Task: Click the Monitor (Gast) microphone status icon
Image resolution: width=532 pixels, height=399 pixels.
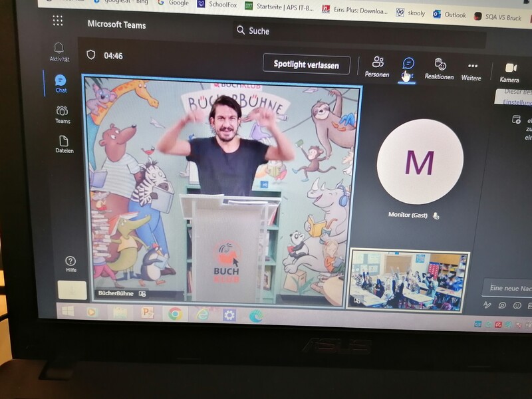Action: point(436,215)
